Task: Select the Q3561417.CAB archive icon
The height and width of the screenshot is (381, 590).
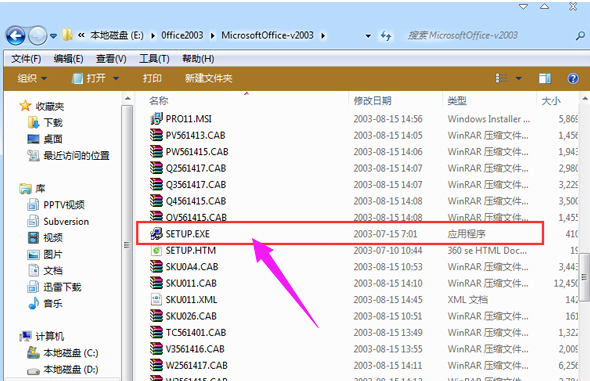Action: click(156, 185)
